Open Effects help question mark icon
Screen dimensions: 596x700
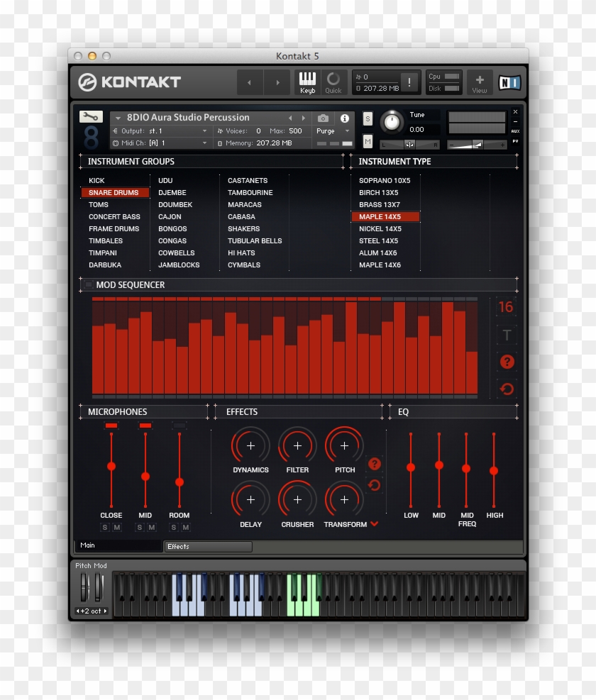click(x=375, y=464)
